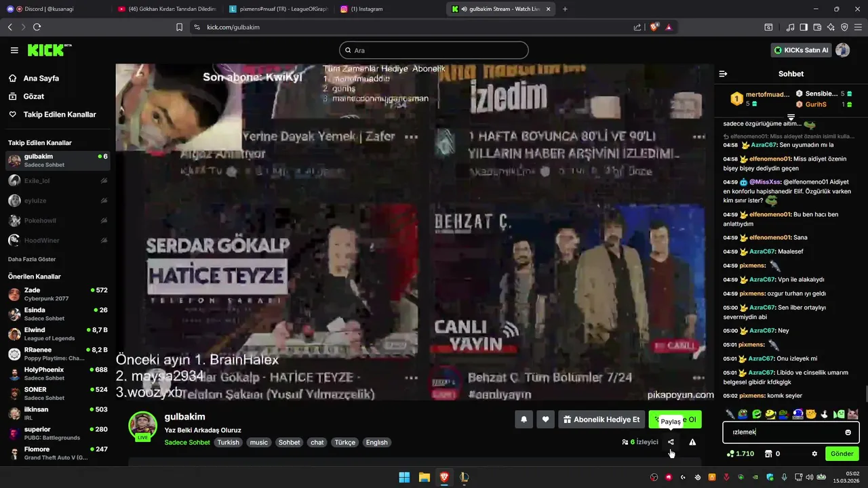Open emoji picker in chat input
The width and height of the screenshot is (868, 488).
point(848,432)
